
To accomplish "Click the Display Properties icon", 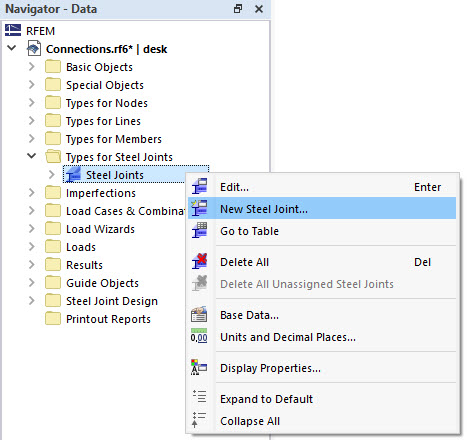I will pos(199,367).
